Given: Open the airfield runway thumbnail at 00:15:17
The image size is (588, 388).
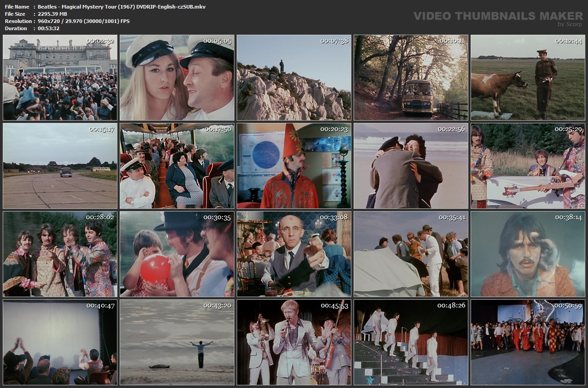Looking at the screenshot, I should coord(60,166).
